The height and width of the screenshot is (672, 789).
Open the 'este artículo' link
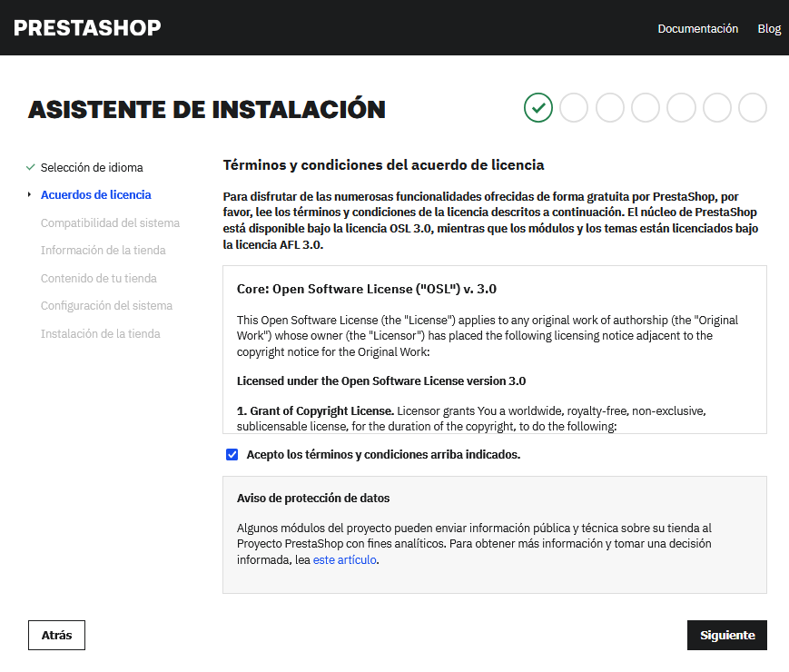click(345, 559)
